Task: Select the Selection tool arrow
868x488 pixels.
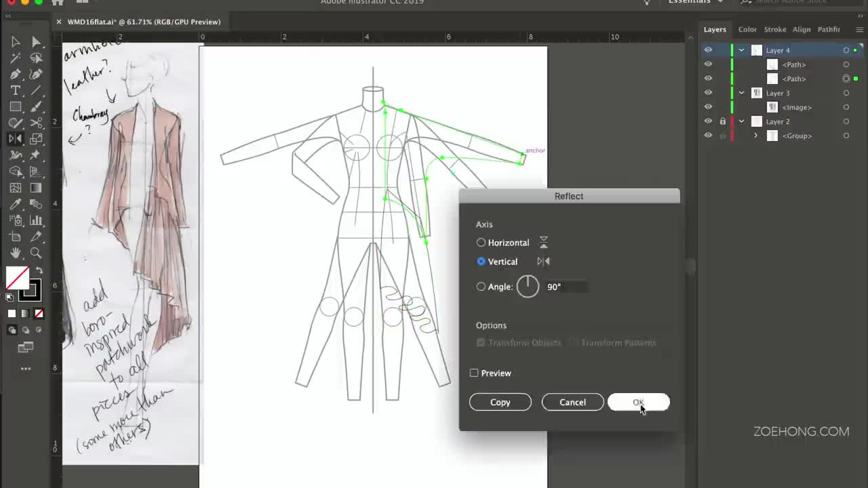Action: coord(16,42)
